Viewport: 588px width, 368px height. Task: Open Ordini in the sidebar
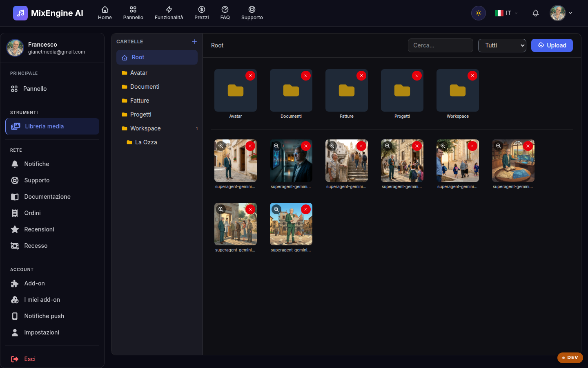[x=52, y=213]
